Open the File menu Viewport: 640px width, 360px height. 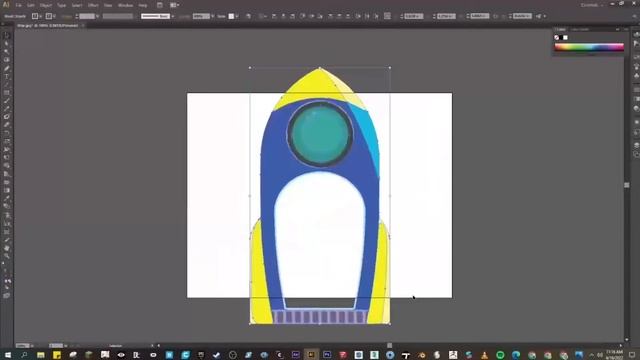(x=19, y=5)
